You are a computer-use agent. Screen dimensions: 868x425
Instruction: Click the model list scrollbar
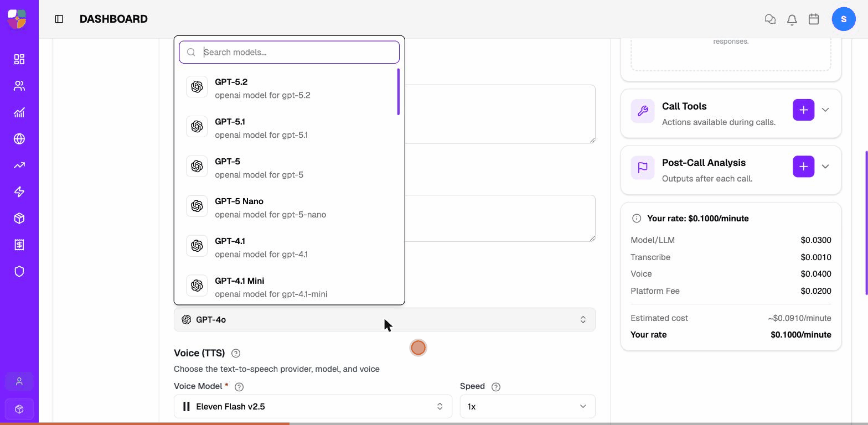[398, 92]
